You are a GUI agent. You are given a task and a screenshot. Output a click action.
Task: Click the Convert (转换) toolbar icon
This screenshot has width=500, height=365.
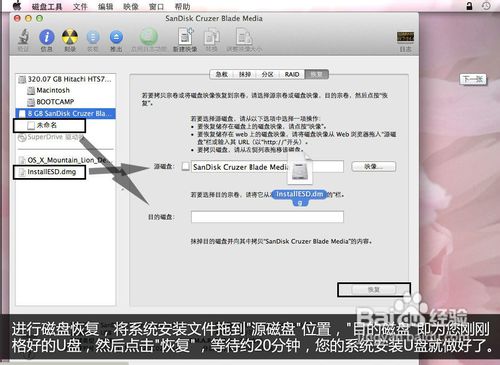(x=212, y=36)
